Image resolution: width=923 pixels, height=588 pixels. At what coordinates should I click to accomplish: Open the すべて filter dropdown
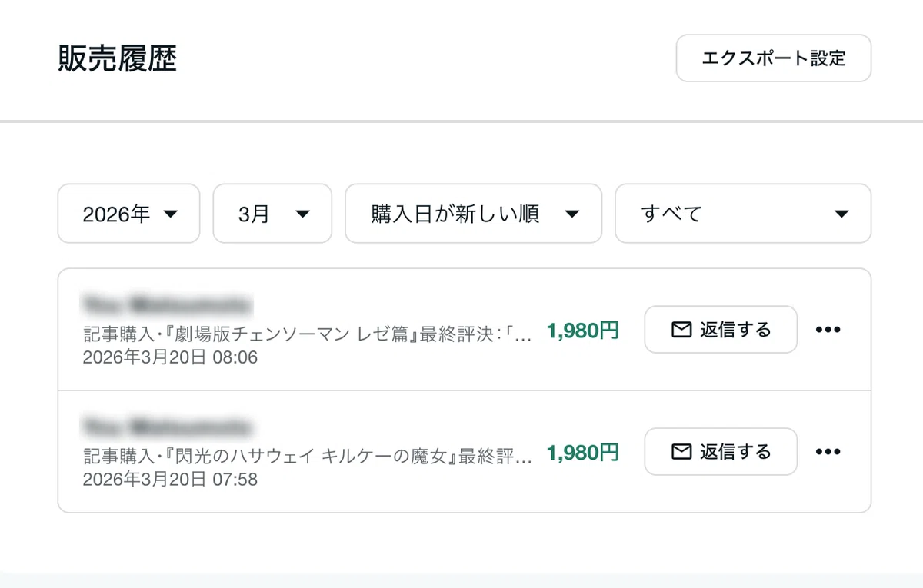pos(743,213)
